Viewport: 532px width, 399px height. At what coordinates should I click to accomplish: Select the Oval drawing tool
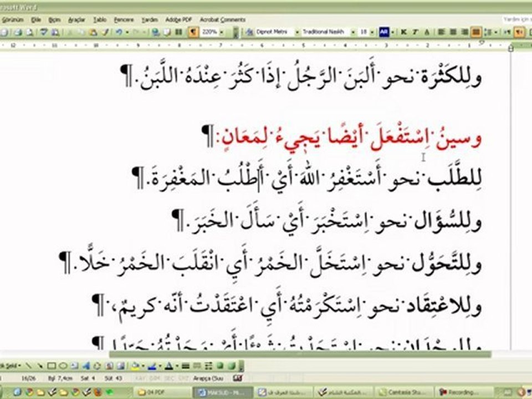63,366
